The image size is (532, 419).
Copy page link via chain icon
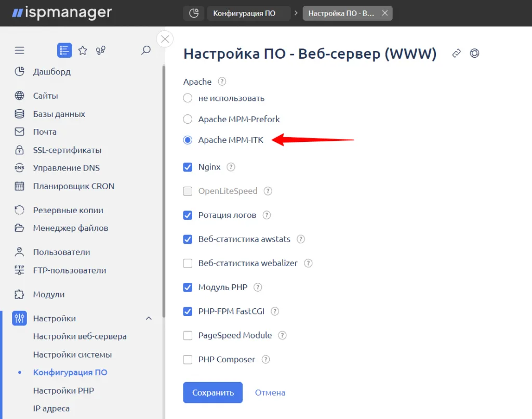tap(456, 54)
